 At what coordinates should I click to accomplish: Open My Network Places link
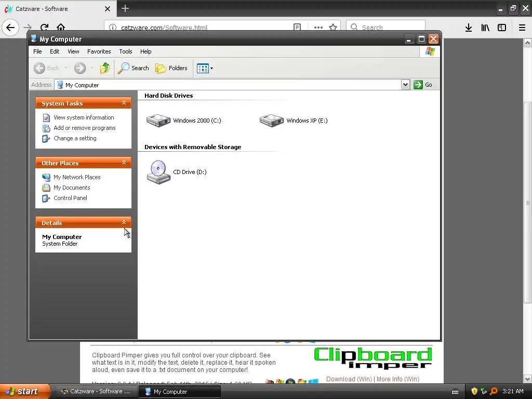pyautogui.click(x=77, y=177)
